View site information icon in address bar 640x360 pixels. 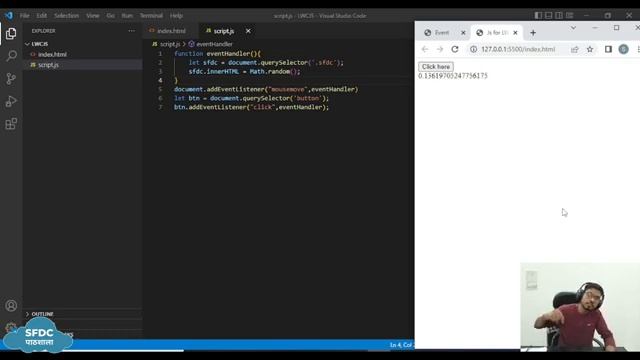[x=473, y=49]
